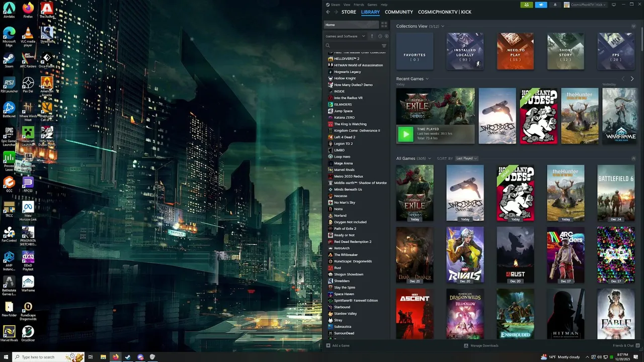Click Steam's forward navigation arrow

coord(336,12)
